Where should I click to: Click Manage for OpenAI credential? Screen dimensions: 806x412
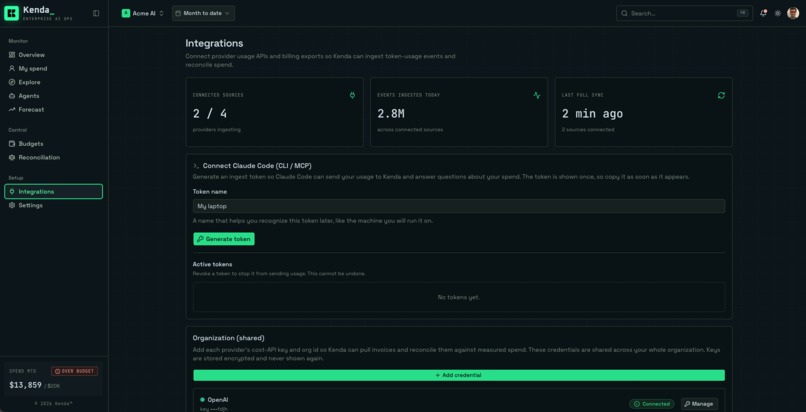(x=699, y=404)
